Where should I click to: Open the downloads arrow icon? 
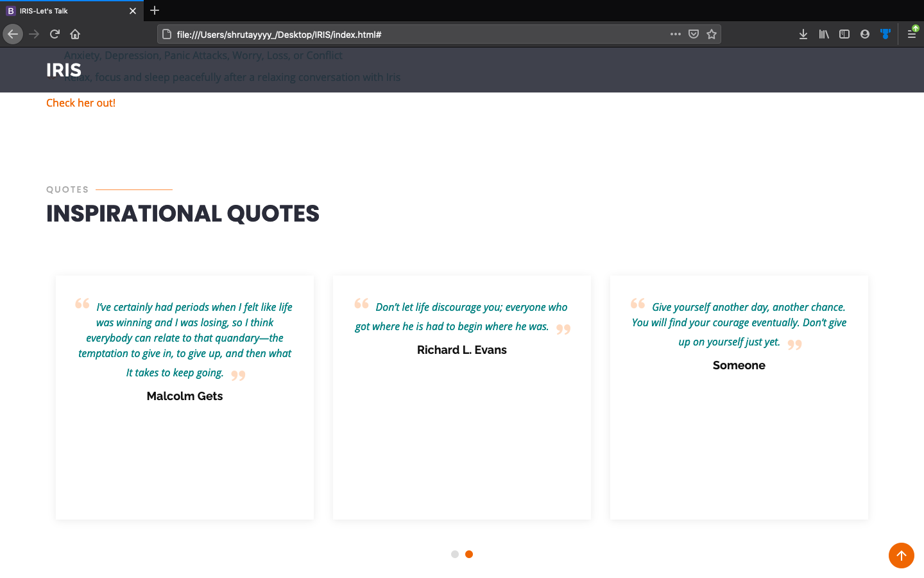[803, 34]
